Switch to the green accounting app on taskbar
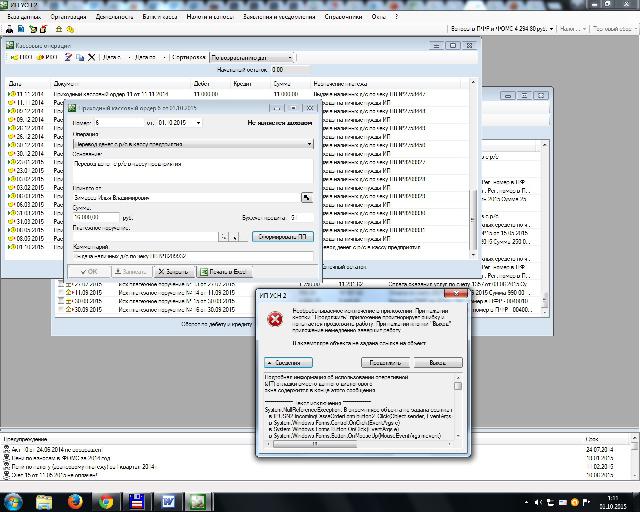640x512 pixels. click(x=198, y=502)
